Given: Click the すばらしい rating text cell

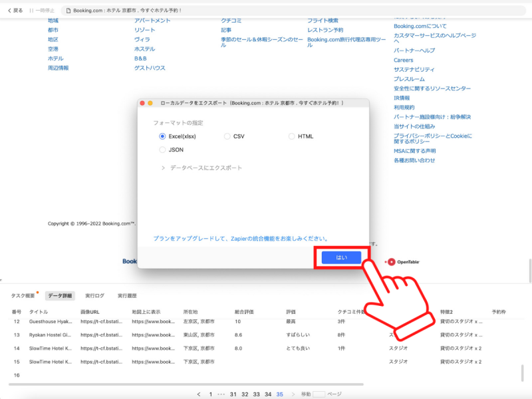Looking at the screenshot, I should pyautogui.click(x=298, y=335).
